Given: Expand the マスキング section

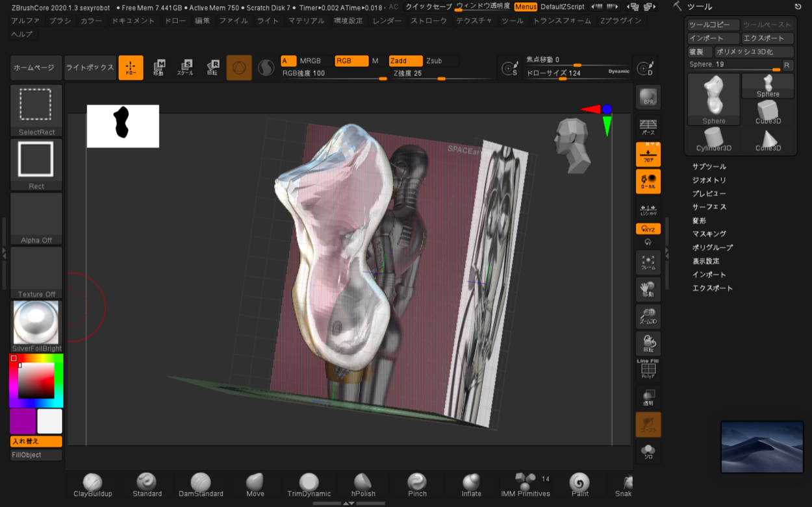Looking at the screenshot, I should coord(709,234).
